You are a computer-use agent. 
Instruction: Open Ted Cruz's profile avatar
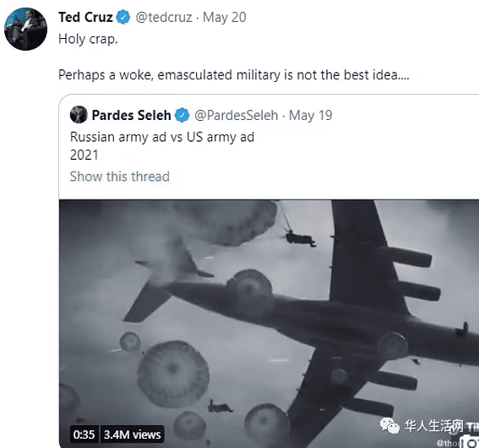click(25, 29)
